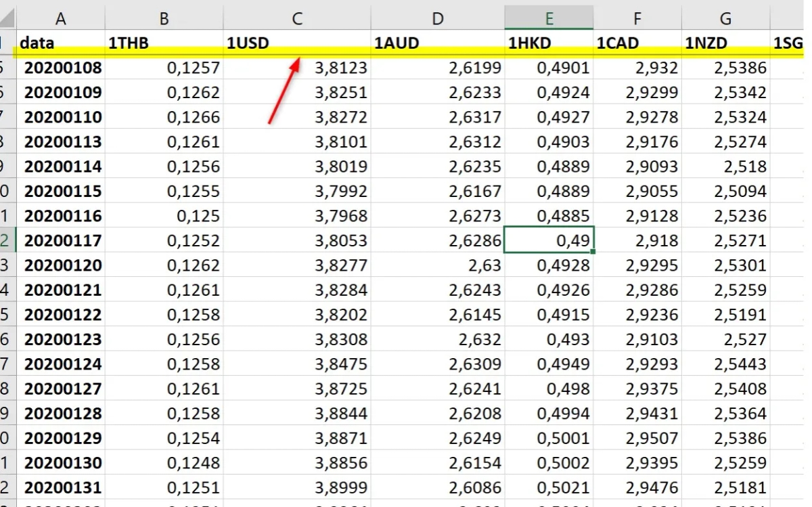Viewport: 812px width, 507px height.
Task: Select the "1HKD" header cell
Action: (x=549, y=43)
